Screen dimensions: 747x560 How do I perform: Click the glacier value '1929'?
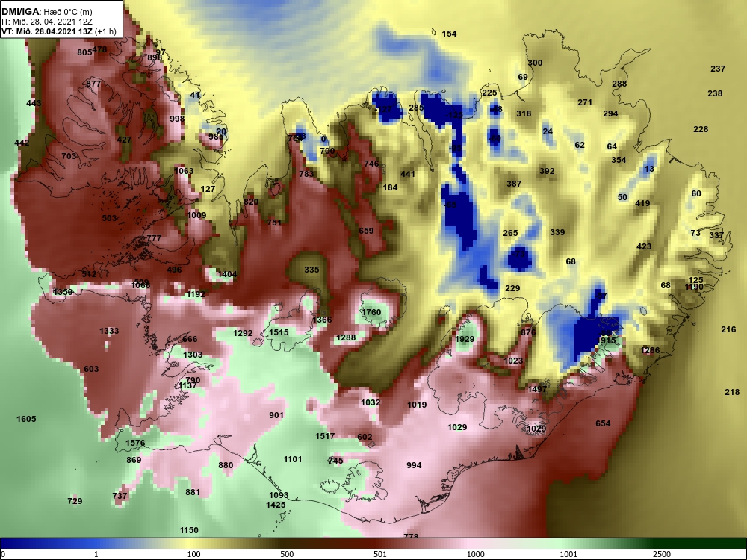pos(465,339)
